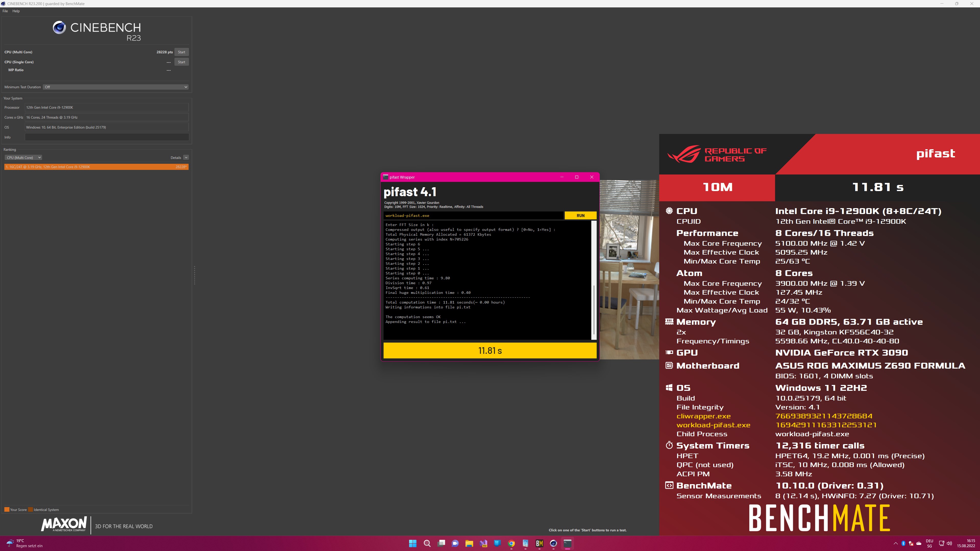The height and width of the screenshot is (551, 980).
Task: Click the Republic of Gamers logo
Action: pyautogui.click(x=717, y=154)
